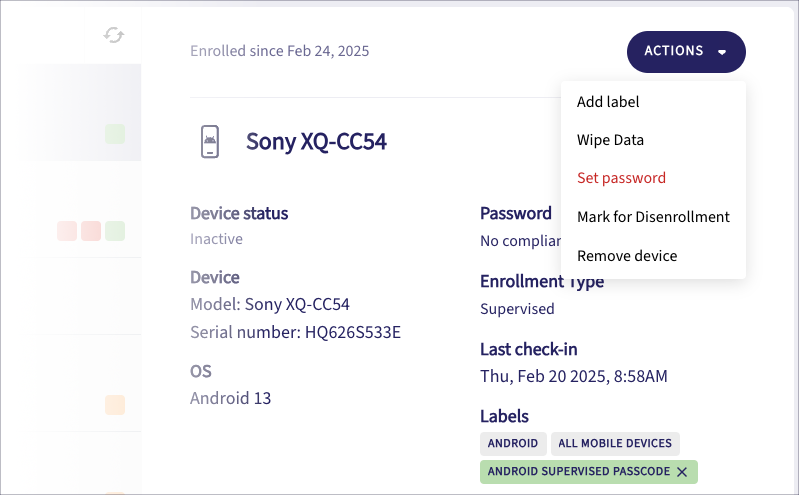Choose Wipe Data in the dropdown menu

pyautogui.click(x=610, y=140)
